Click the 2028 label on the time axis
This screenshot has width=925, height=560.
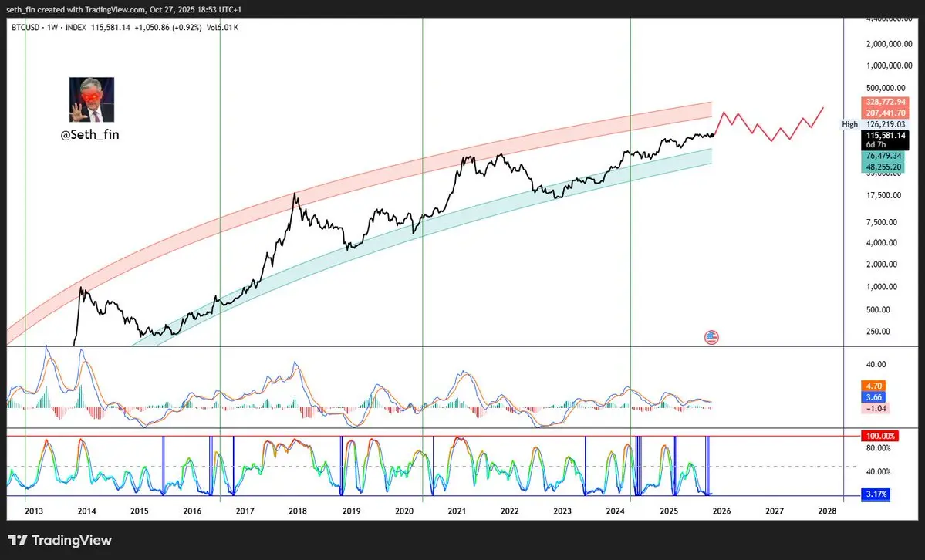coord(827,511)
